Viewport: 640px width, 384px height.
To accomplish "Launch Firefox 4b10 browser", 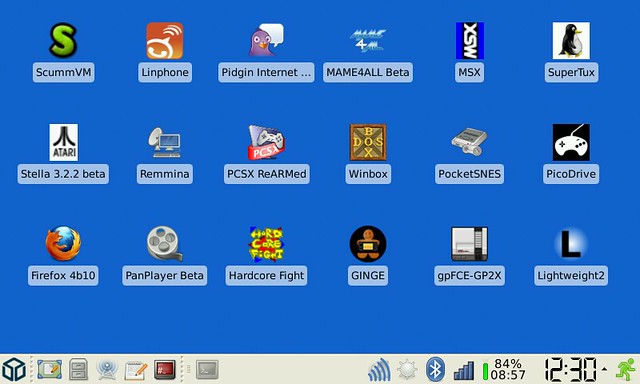I will (x=63, y=244).
